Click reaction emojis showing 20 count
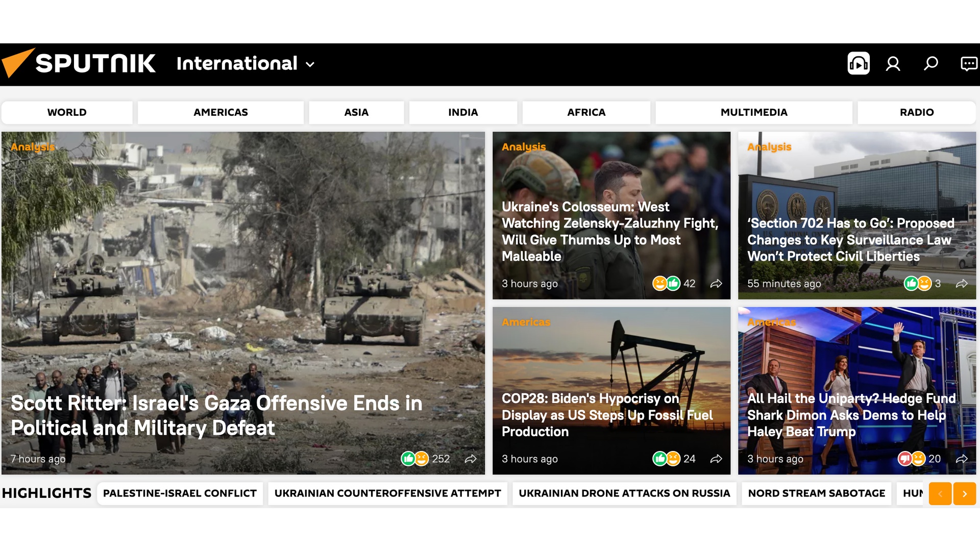980x551 pixels. pos(919,459)
